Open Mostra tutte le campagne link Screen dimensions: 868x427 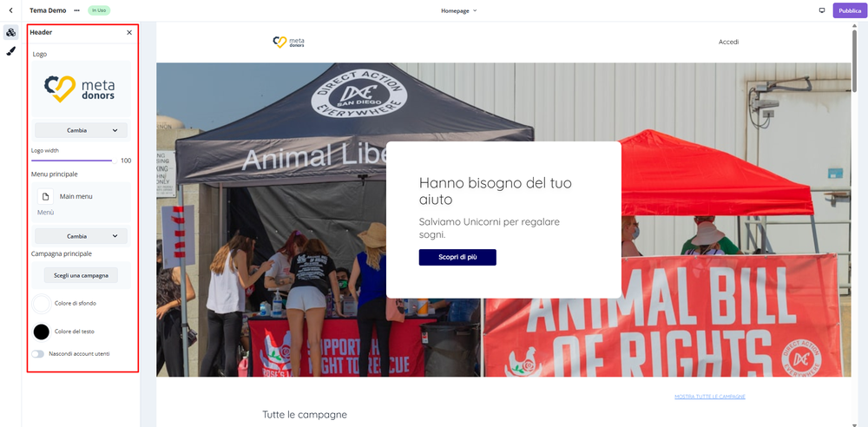[710, 397]
